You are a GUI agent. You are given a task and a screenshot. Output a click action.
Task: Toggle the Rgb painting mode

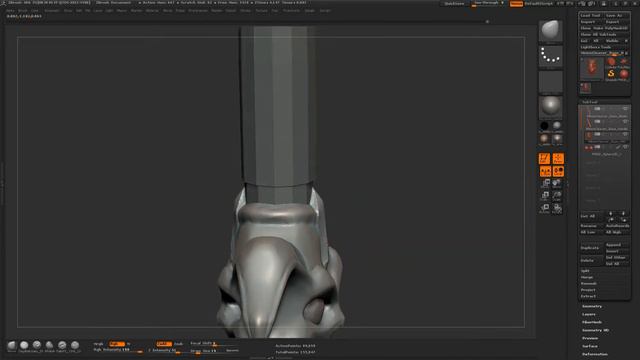116,344
